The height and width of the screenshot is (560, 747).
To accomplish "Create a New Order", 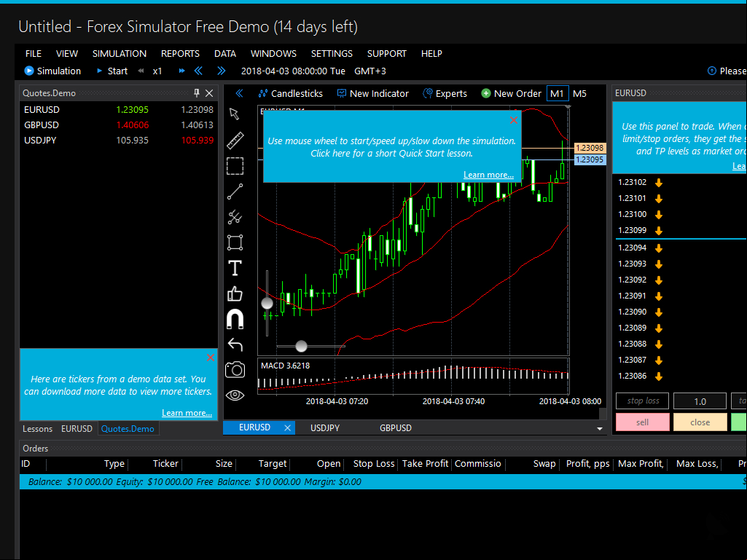I will [x=511, y=93].
